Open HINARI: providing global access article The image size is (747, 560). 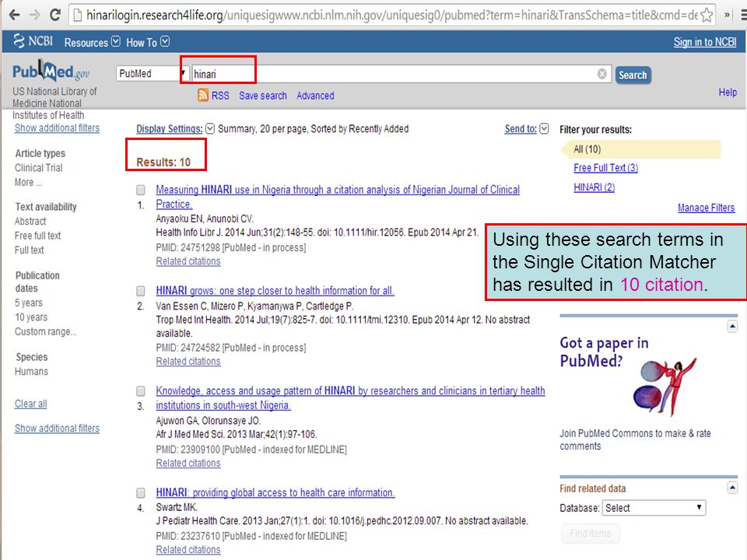click(x=275, y=492)
